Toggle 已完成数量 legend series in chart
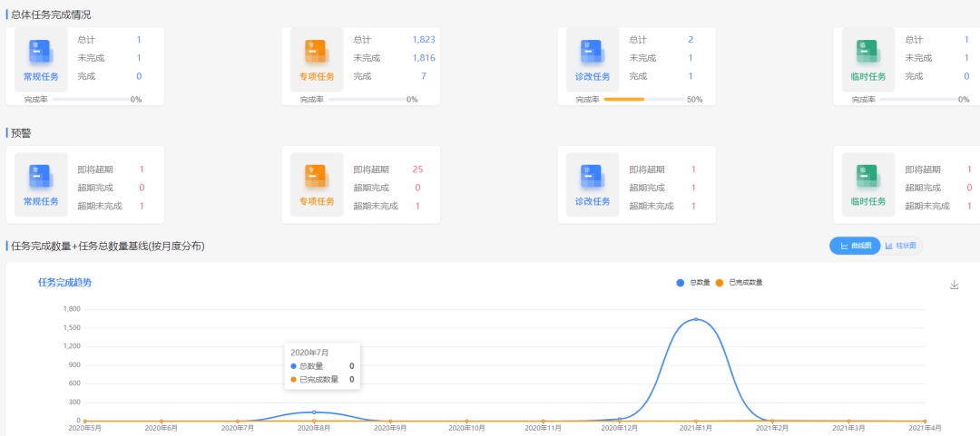 pos(739,283)
